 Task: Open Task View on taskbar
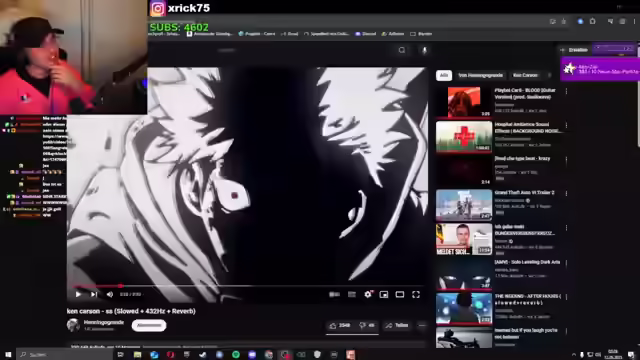tap(120, 354)
